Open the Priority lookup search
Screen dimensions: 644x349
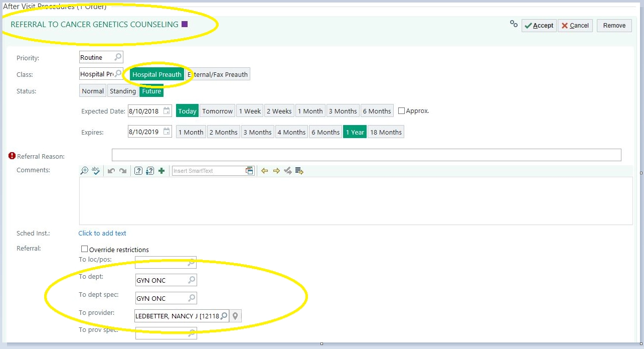coord(118,57)
